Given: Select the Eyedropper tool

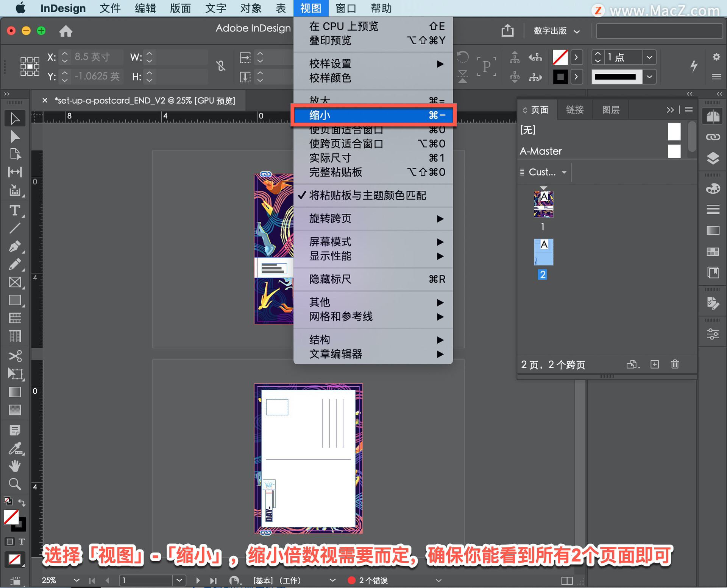Looking at the screenshot, I should pyautogui.click(x=15, y=448).
